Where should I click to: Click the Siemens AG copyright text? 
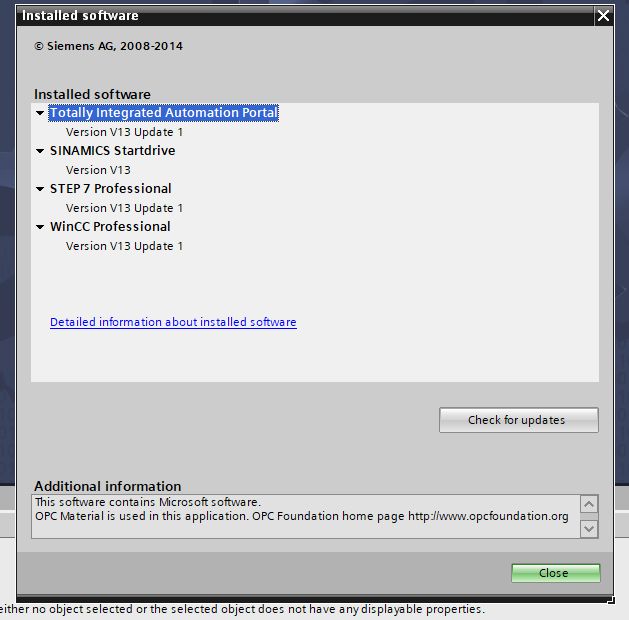point(108,46)
